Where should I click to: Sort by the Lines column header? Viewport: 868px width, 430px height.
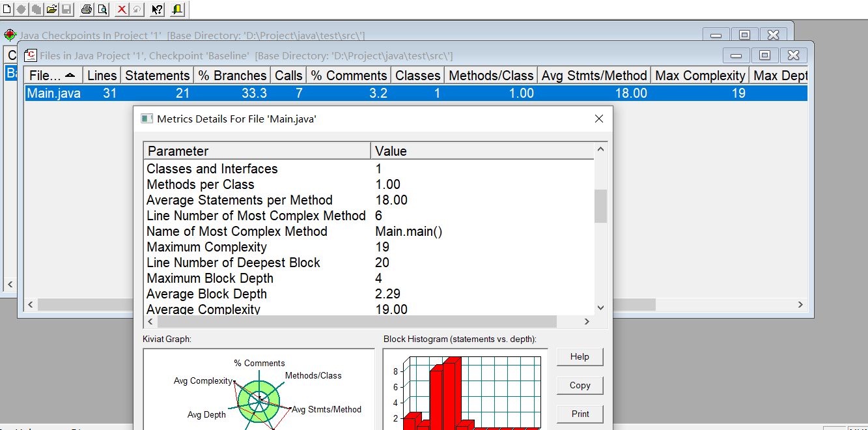tap(102, 76)
